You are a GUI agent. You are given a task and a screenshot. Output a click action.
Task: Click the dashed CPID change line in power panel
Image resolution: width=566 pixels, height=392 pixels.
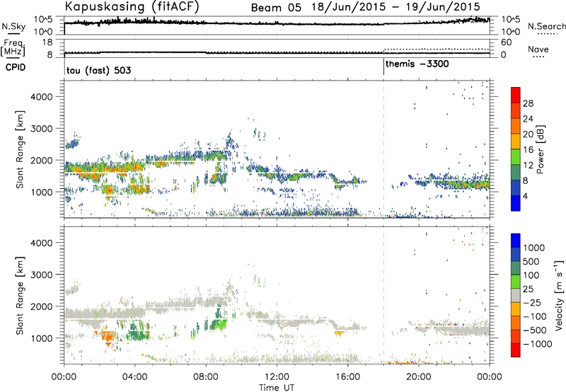pos(383,149)
